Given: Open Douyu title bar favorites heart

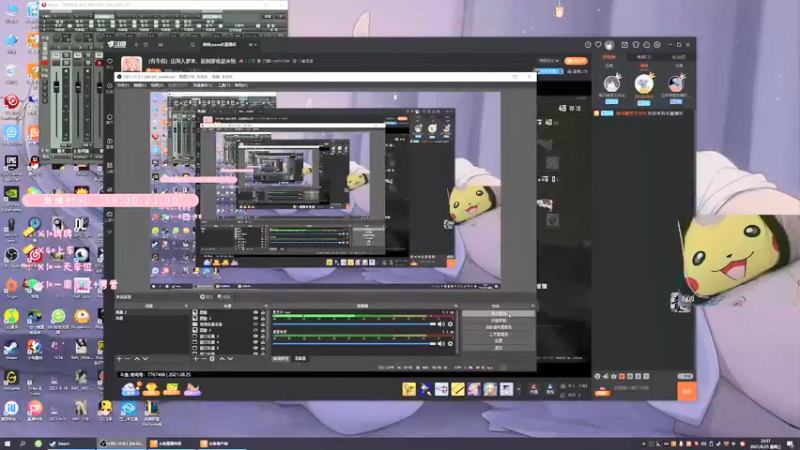Looking at the screenshot, I should [x=598, y=45].
